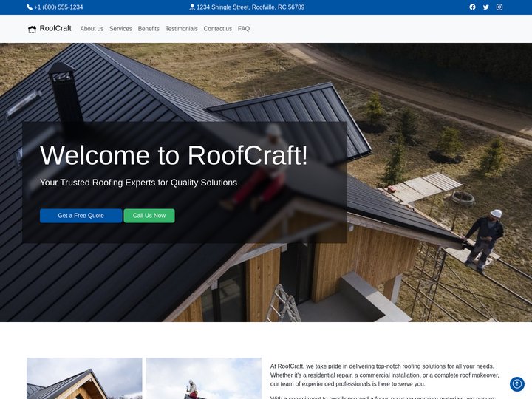This screenshot has width=532, height=399.
Task: Go to About us section
Action: click(x=92, y=29)
